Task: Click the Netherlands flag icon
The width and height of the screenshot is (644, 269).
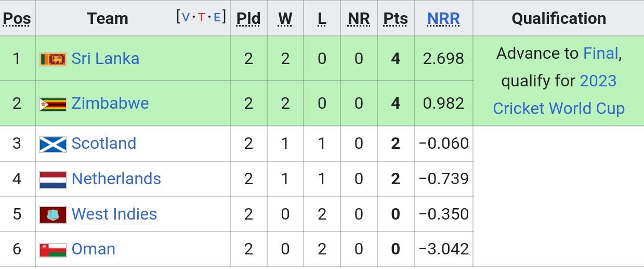Action: tap(53, 180)
